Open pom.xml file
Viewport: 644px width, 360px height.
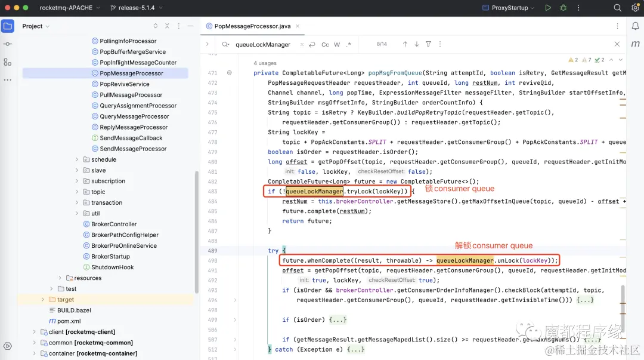[69, 321]
